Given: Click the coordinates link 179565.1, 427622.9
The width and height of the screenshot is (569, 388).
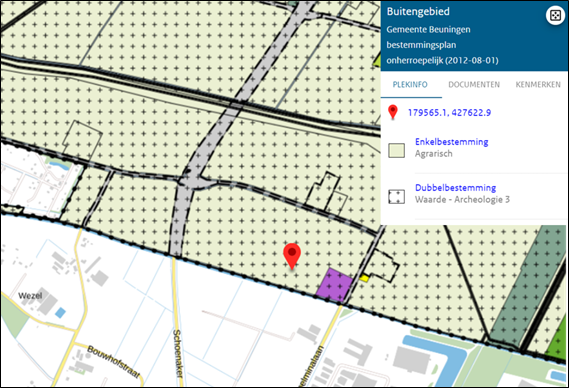Looking at the screenshot, I should tap(449, 113).
